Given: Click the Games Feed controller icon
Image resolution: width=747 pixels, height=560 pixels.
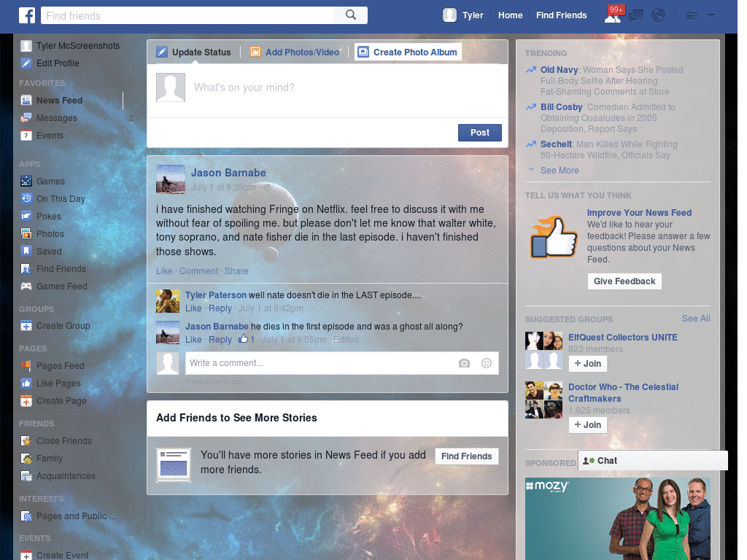Looking at the screenshot, I should [x=26, y=286].
